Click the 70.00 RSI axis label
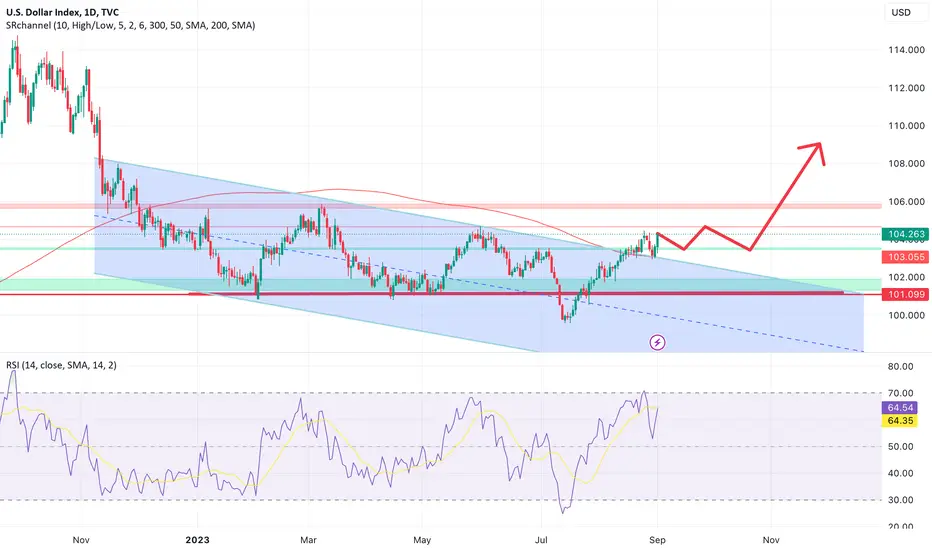Viewport: 932px width, 550px height. [900, 393]
